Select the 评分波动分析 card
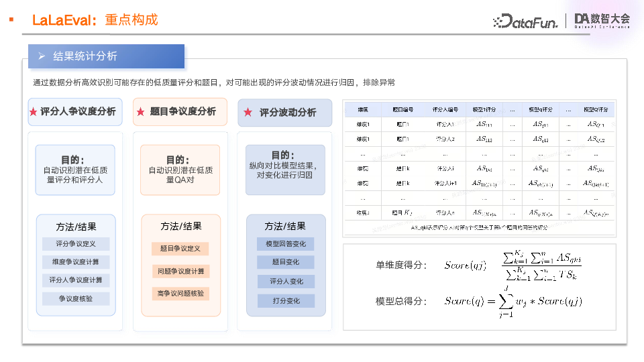The height and width of the screenshot is (362, 644). (x=285, y=113)
